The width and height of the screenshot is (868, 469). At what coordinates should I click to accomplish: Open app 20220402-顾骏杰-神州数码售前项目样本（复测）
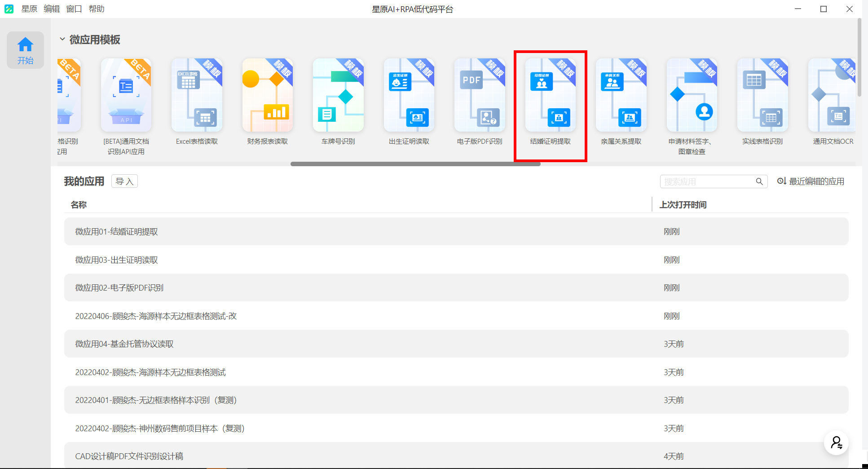click(456, 428)
